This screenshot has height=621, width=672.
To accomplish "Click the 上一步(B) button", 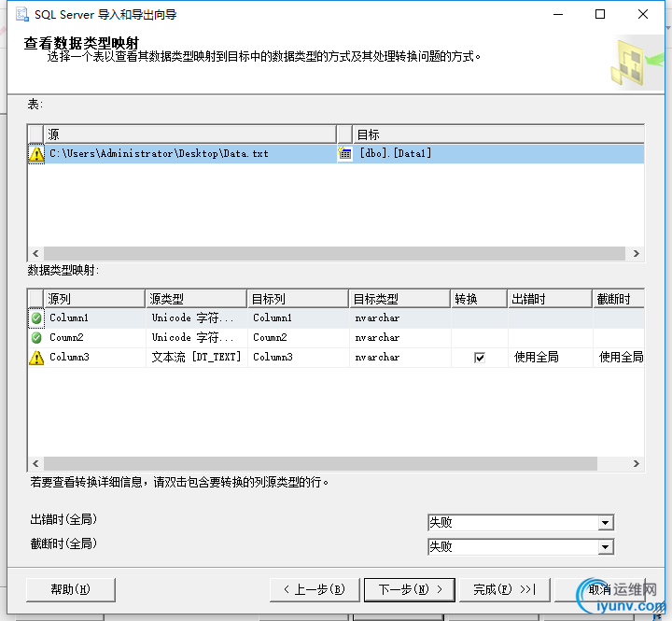I will pyautogui.click(x=315, y=589).
